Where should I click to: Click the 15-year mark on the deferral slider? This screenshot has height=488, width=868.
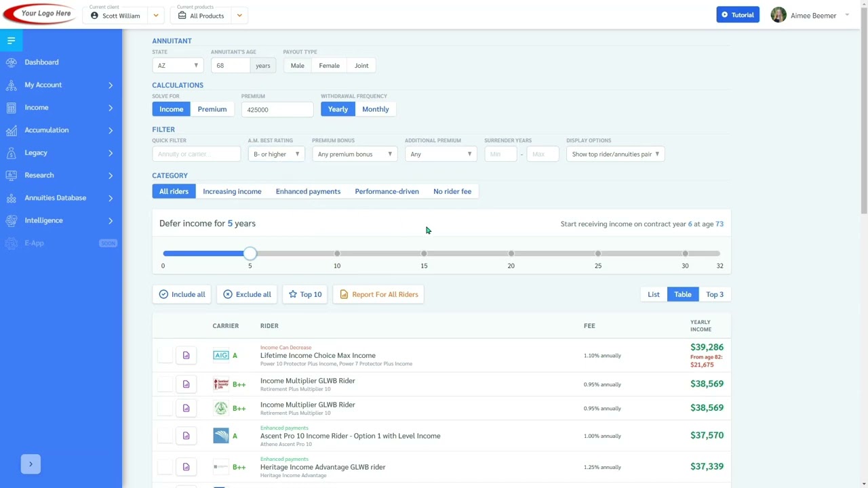424,253
